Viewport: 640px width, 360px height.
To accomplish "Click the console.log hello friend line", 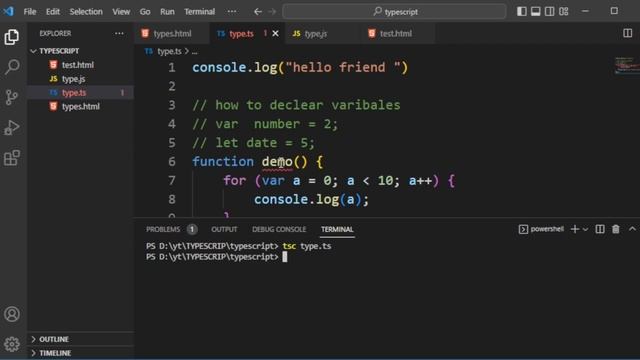I will tap(300, 67).
